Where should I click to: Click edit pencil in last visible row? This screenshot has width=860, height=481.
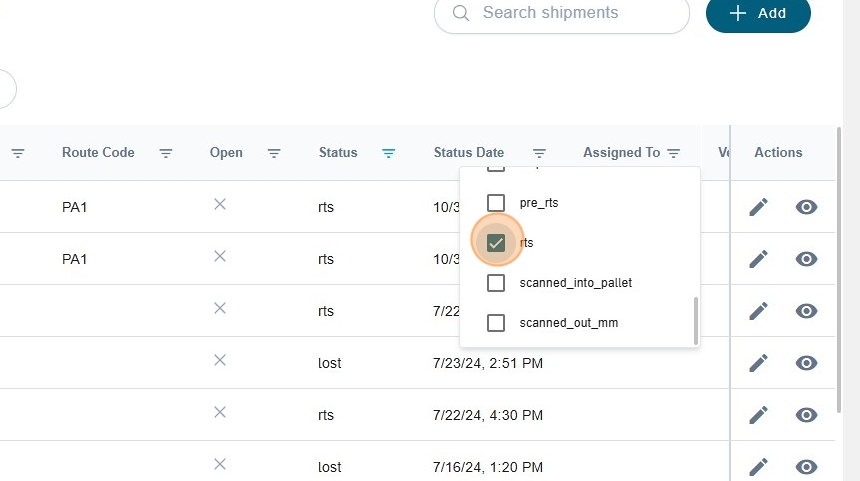[x=759, y=466]
